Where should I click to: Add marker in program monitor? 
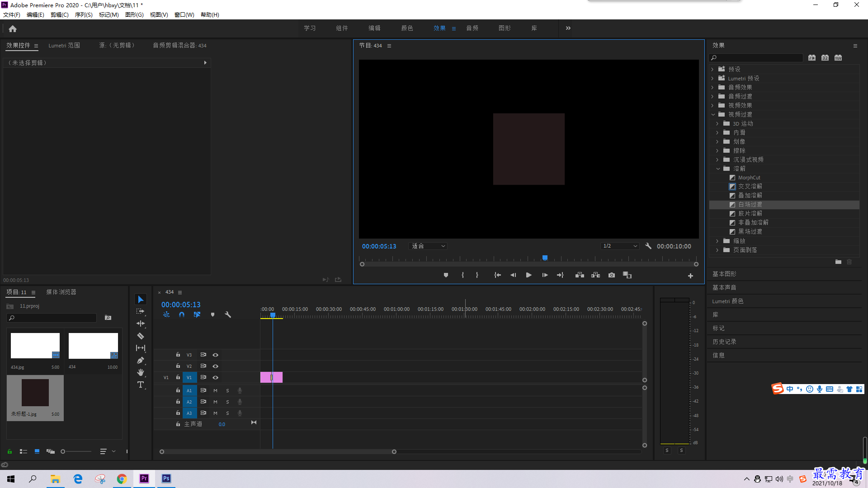click(446, 275)
